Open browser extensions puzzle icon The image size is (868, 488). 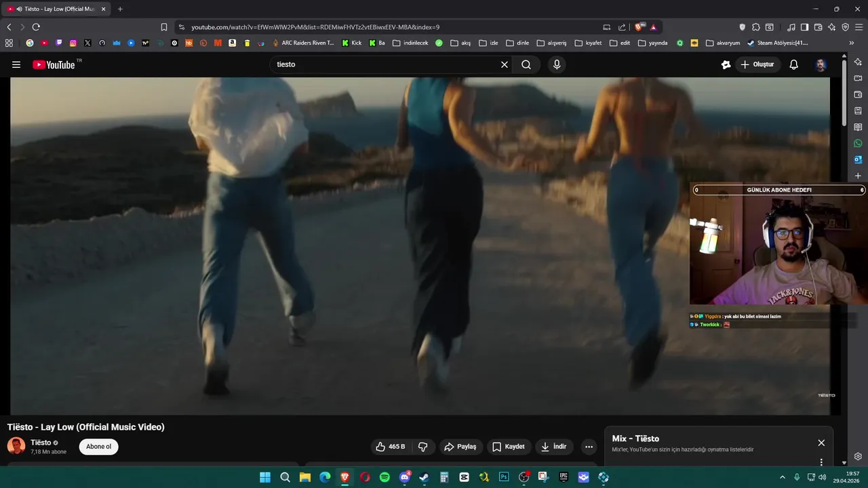tap(756, 27)
